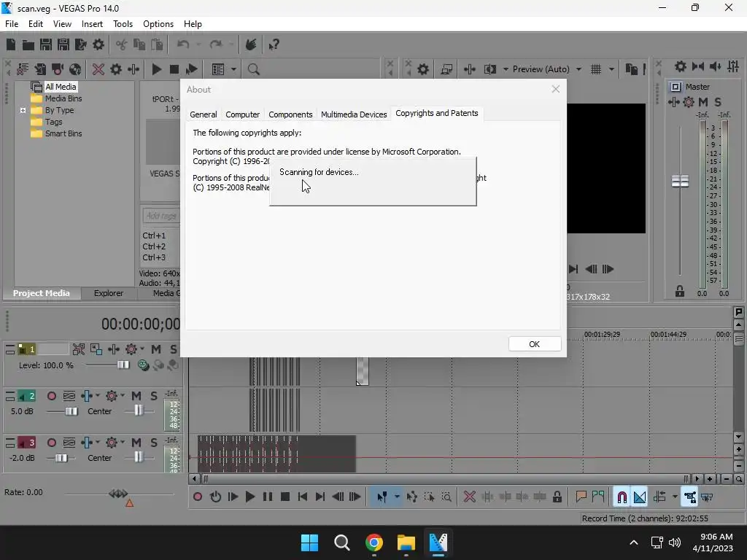The image size is (747, 560).
Task: Click the Pause button in transport bar
Action: click(x=268, y=497)
